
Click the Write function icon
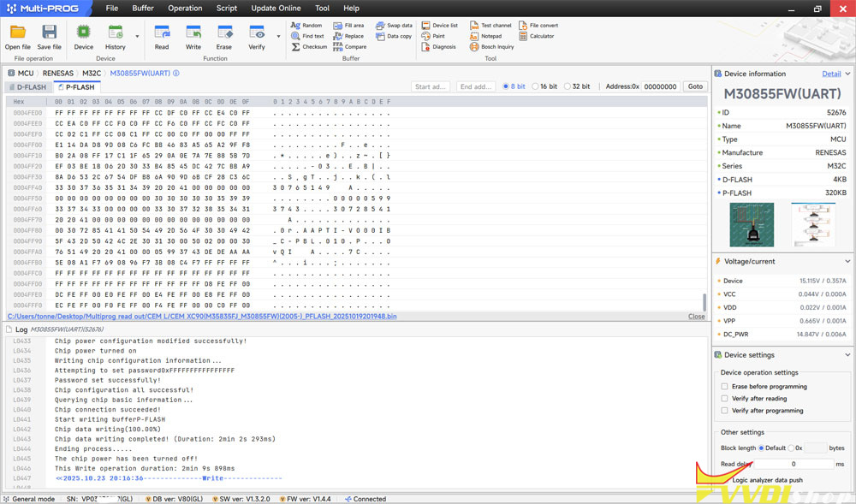pyautogui.click(x=193, y=32)
